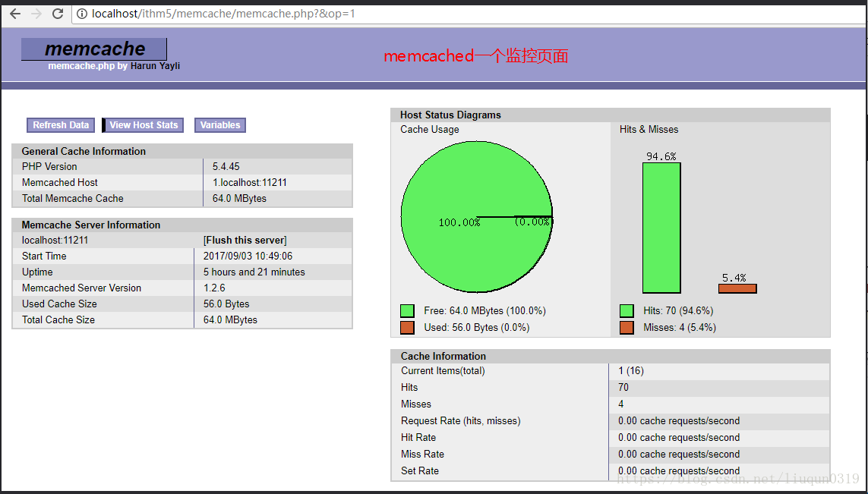This screenshot has height=494, width=868.
Task: Open Harun Yayli author link
Action: pos(155,66)
